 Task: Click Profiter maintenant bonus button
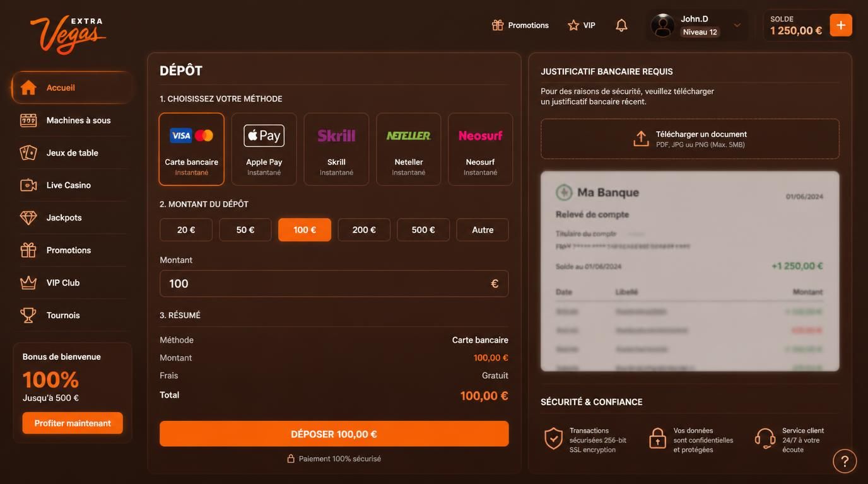click(x=73, y=423)
